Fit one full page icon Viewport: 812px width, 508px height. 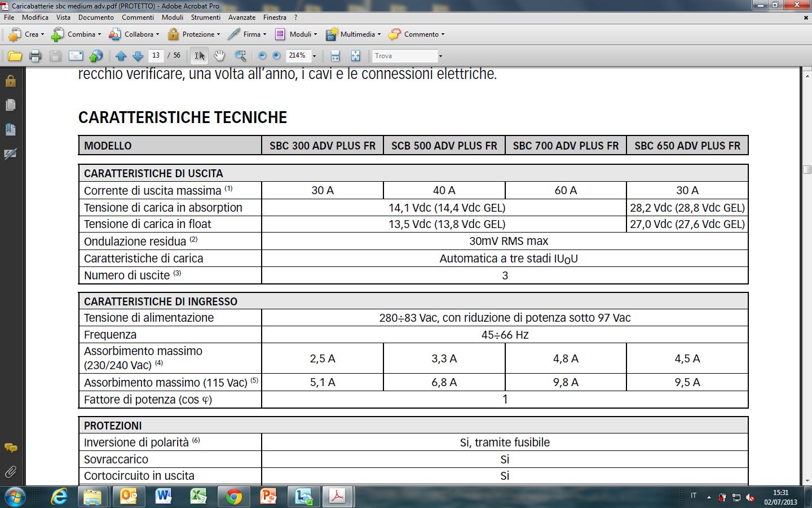(355, 56)
